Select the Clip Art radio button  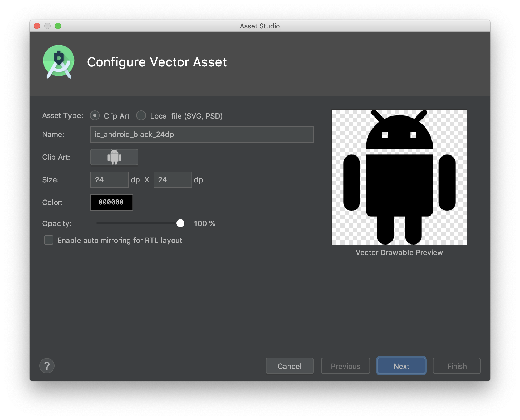(x=95, y=116)
